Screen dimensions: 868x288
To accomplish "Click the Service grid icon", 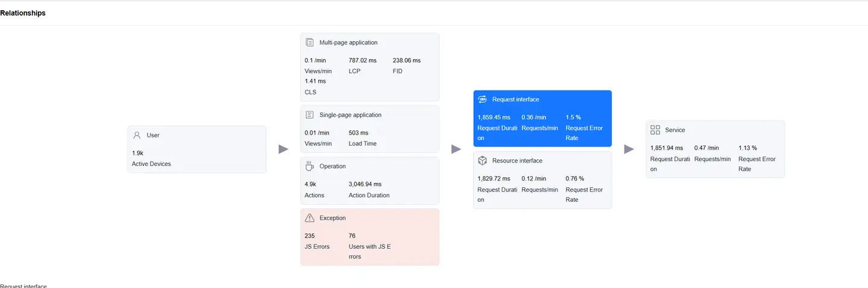I will (655, 130).
